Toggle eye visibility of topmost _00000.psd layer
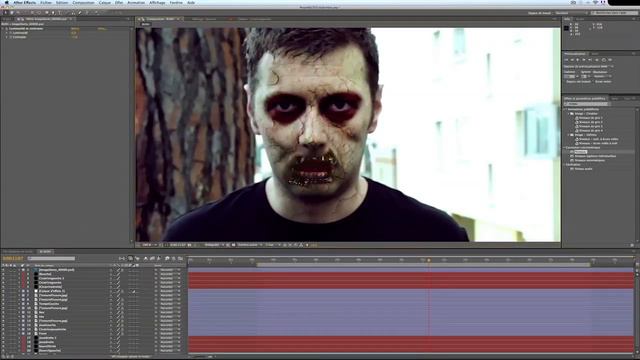The height and width of the screenshot is (360, 640). coord(3,270)
